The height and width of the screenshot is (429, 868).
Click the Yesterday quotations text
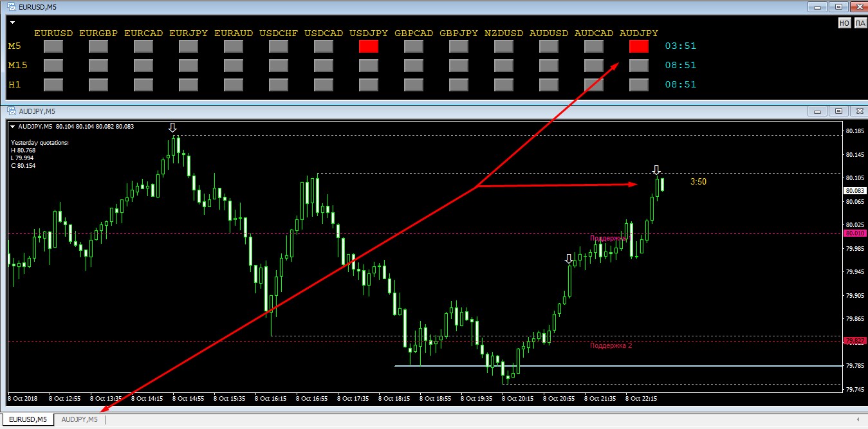pos(40,142)
